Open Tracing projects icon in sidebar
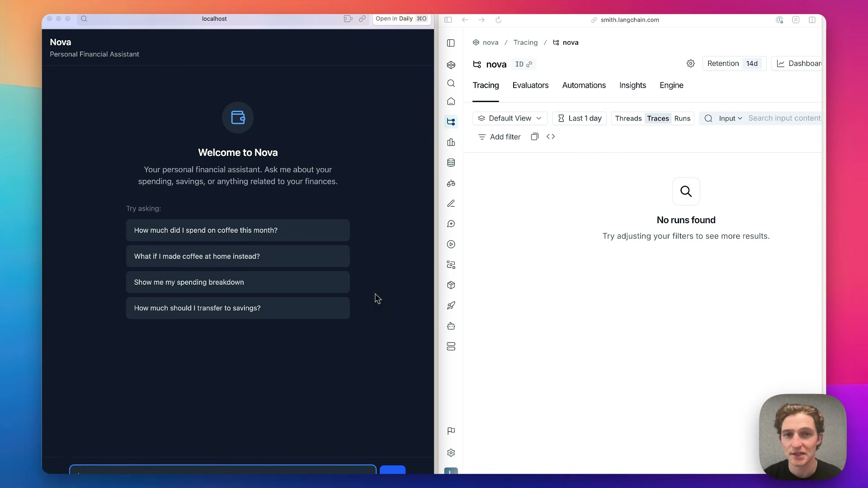Image resolution: width=868 pixels, height=488 pixels. (x=451, y=122)
